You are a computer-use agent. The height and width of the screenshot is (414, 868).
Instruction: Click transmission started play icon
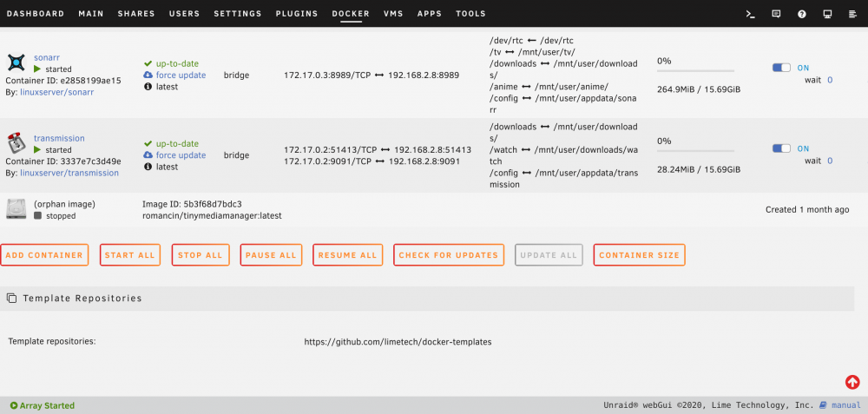point(37,150)
